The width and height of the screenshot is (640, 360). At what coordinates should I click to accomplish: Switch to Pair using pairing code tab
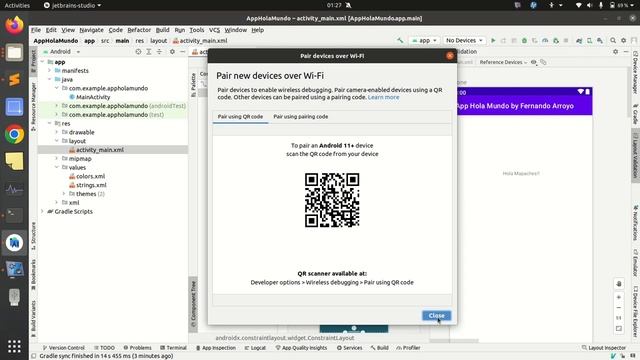(300, 117)
